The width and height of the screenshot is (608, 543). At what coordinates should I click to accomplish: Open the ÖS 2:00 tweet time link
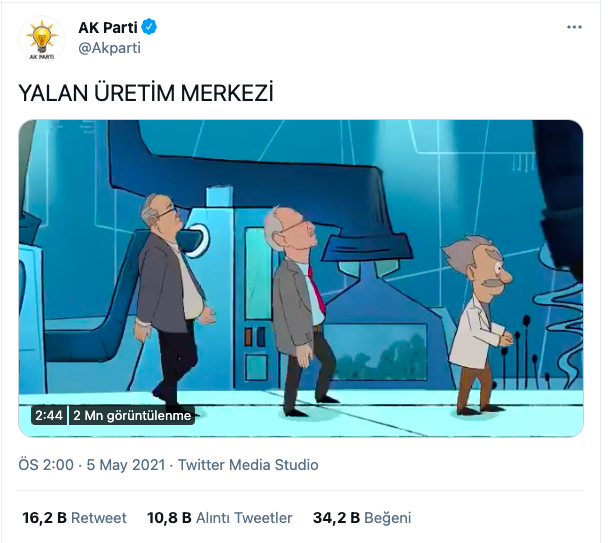pyautogui.click(x=46, y=465)
